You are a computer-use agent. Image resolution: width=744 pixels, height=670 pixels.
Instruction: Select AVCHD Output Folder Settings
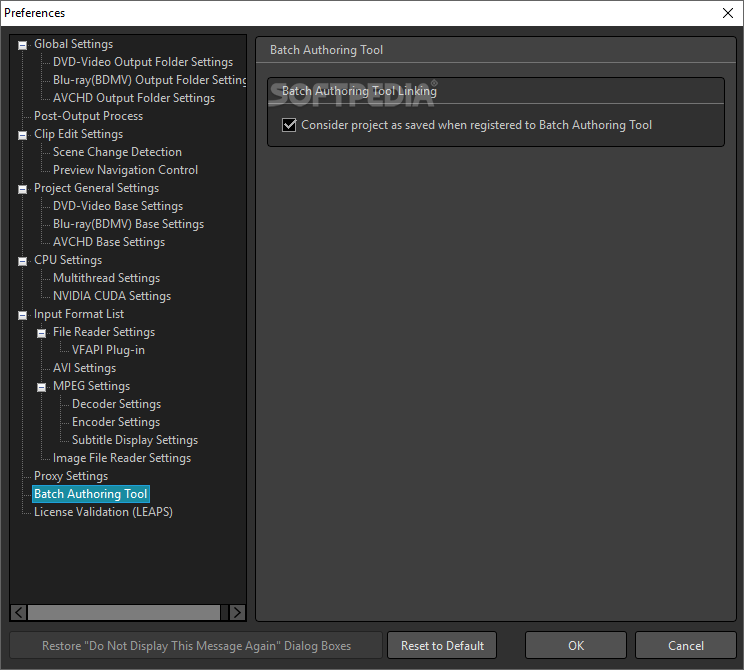134,98
